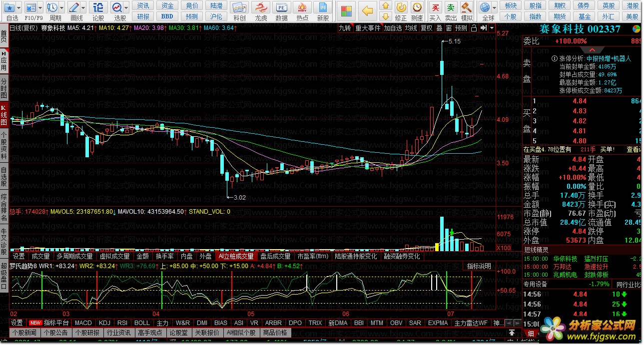Switch to KDJ indicator tab
The height and width of the screenshot is (345, 644).
104,323
